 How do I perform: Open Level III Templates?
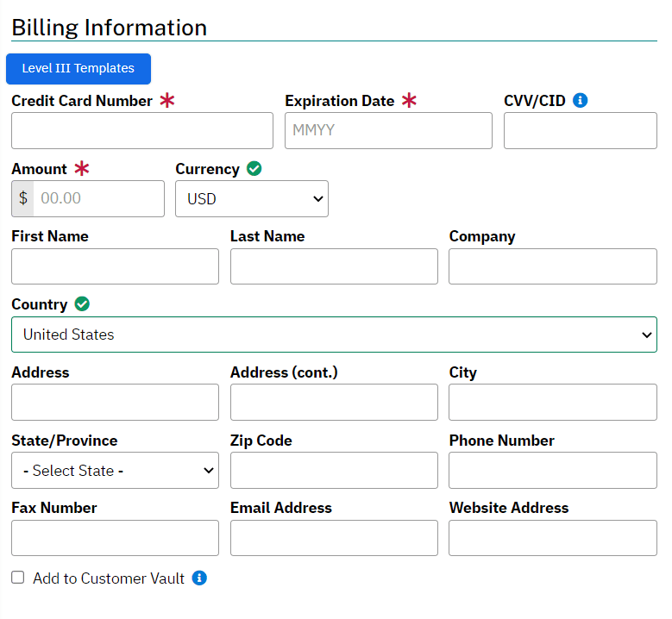coord(79,69)
